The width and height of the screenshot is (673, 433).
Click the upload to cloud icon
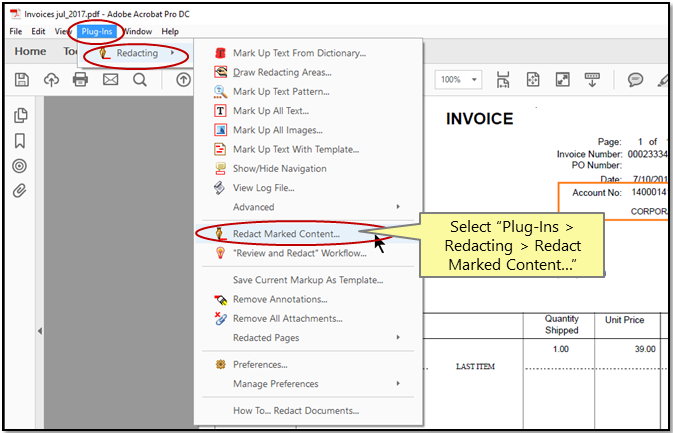(52, 80)
